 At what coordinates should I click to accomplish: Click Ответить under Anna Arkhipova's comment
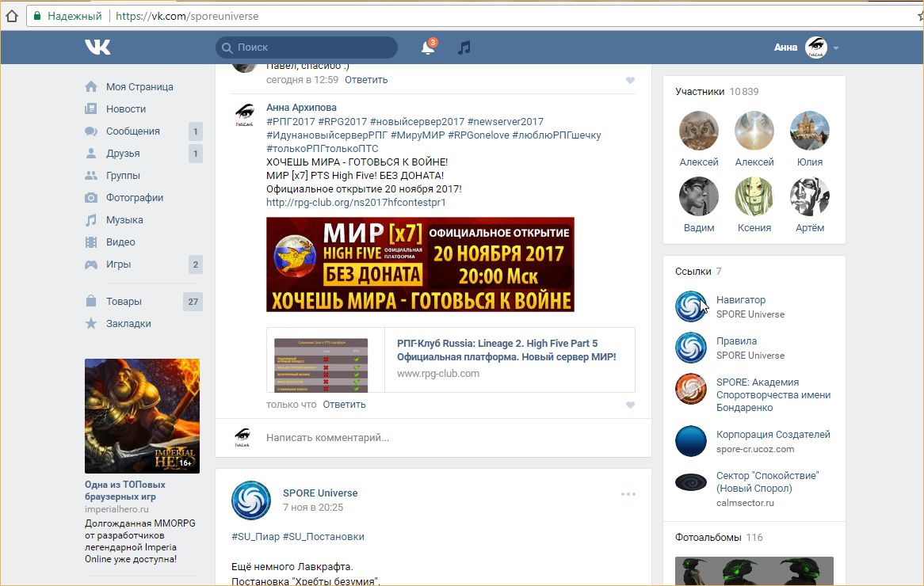[x=344, y=405]
